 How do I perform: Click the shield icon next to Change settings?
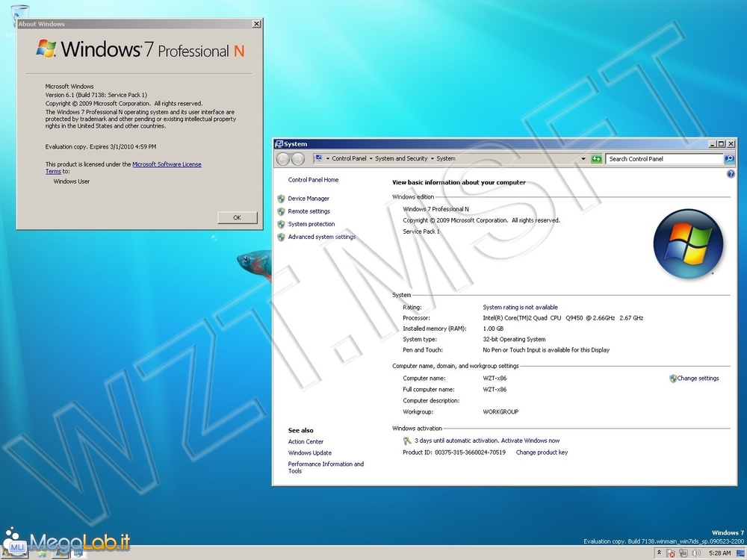pyautogui.click(x=673, y=379)
